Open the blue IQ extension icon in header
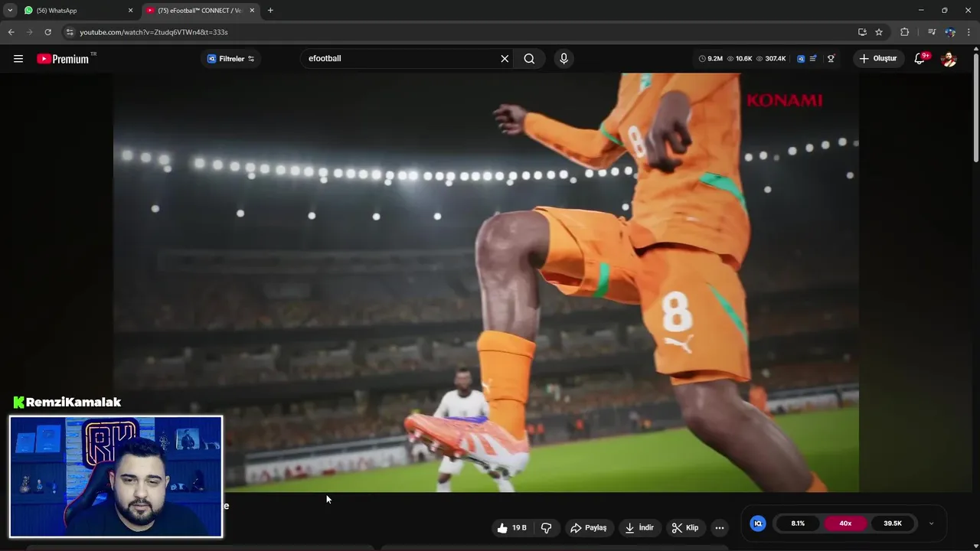This screenshot has height=551, width=980. pos(801,59)
